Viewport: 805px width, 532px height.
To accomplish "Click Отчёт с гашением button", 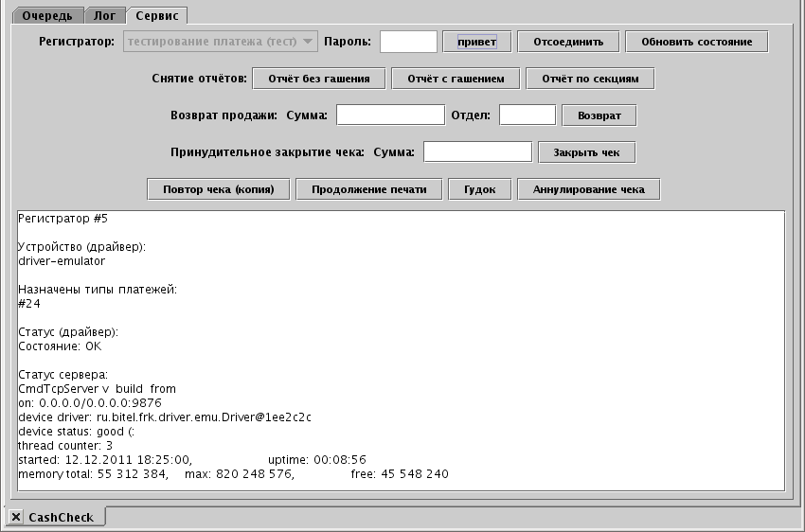I will click(455, 78).
